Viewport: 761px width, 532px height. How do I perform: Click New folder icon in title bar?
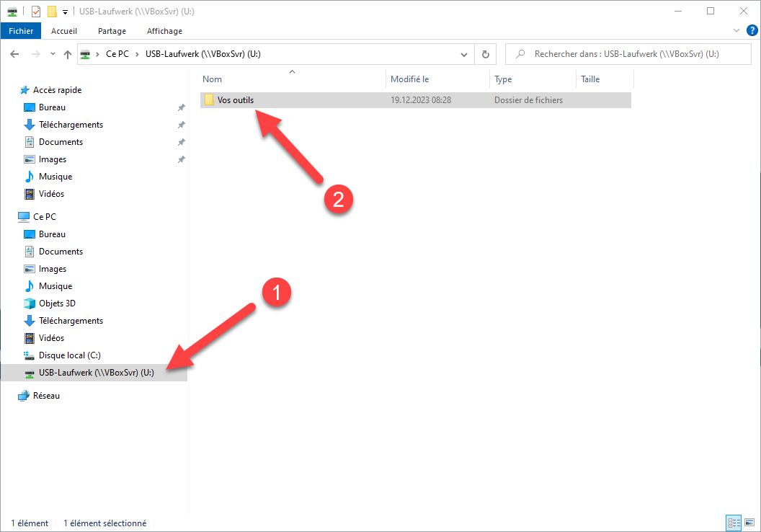click(52, 11)
